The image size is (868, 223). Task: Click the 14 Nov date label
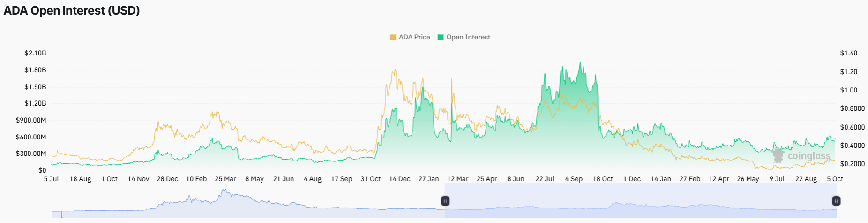(138, 179)
